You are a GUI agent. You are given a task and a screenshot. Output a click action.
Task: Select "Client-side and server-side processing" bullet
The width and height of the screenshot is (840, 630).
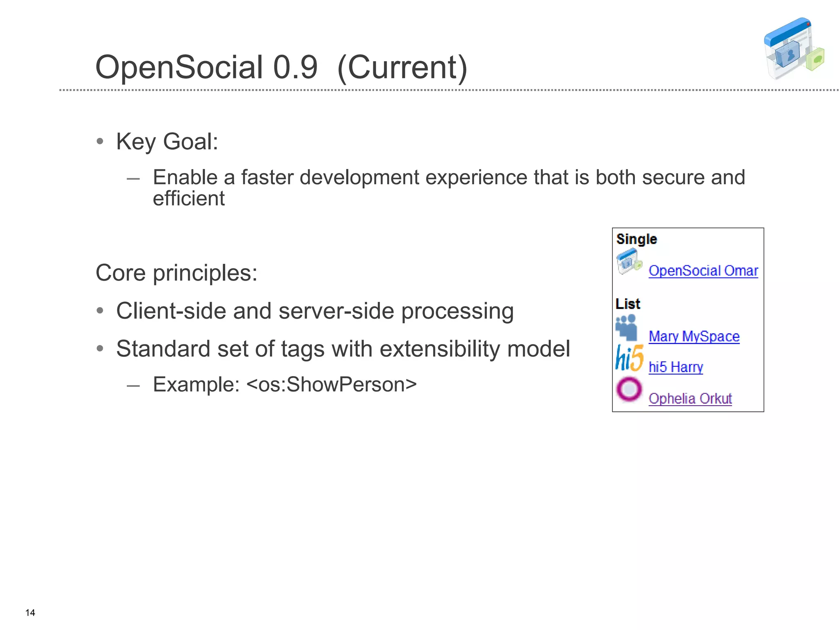pyautogui.click(x=315, y=311)
